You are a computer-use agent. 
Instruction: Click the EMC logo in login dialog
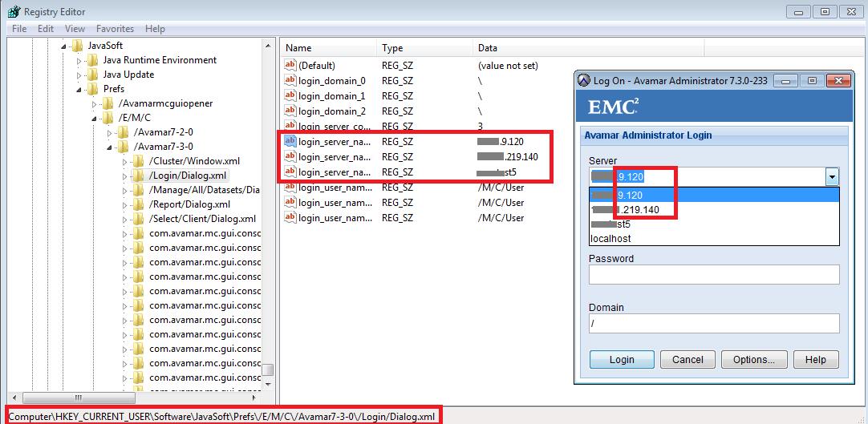[x=614, y=106]
